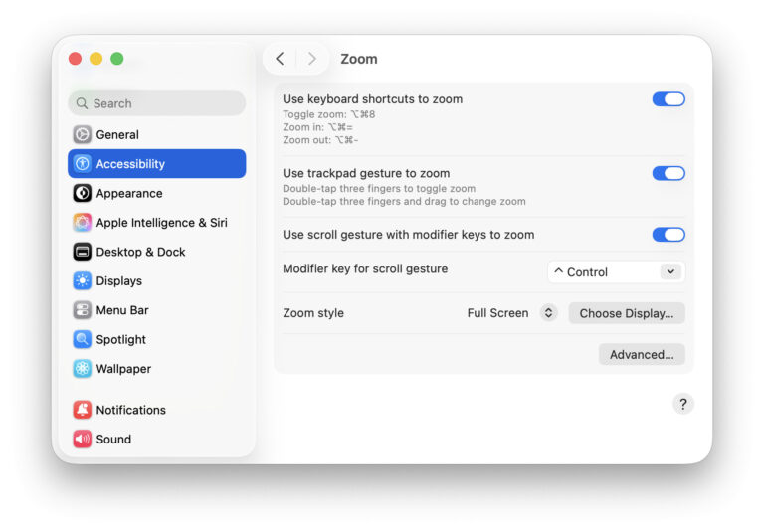The image size is (764, 532).
Task: Open Spotlight settings pane
Action: coord(157,339)
